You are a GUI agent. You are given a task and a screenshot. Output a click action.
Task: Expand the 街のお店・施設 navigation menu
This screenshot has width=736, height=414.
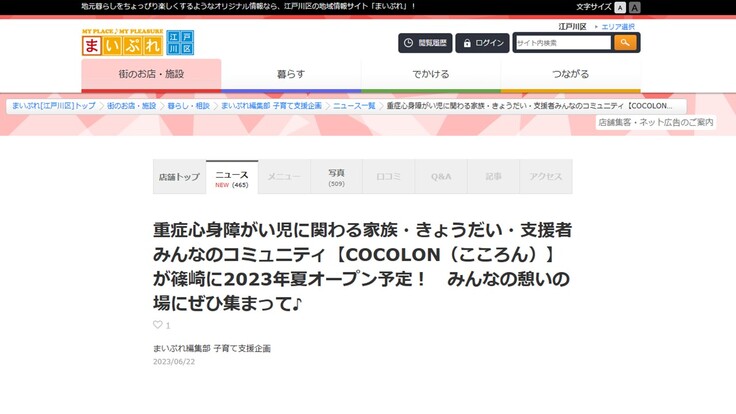coord(151,74)
